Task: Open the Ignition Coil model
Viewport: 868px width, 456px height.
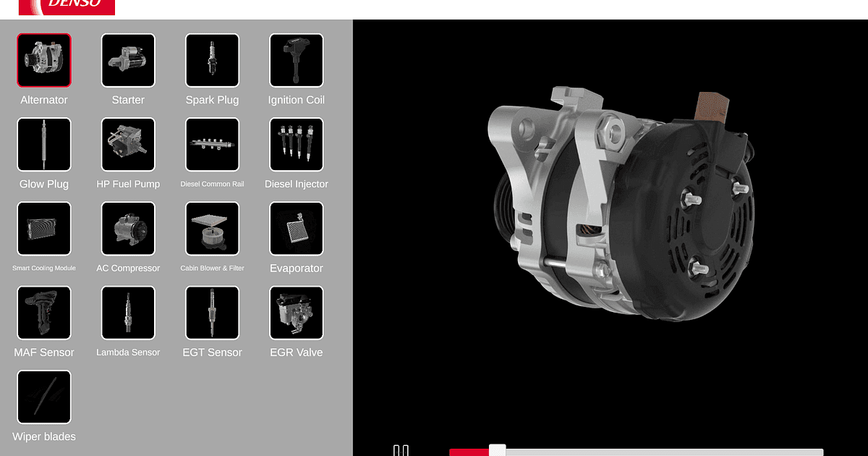Action: tap(296, 60)
